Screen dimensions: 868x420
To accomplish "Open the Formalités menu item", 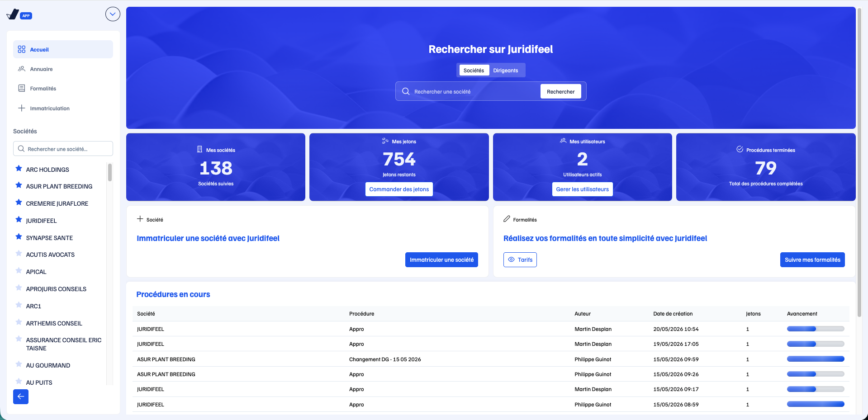I will coord(63,89).
